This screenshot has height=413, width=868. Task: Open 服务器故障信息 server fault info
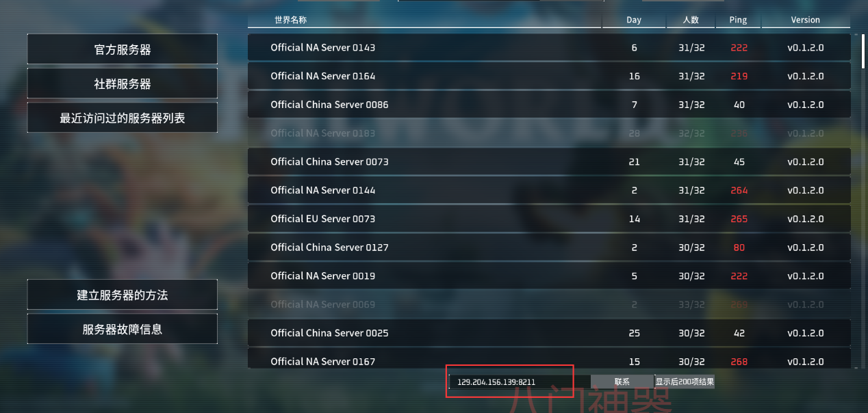123,329
